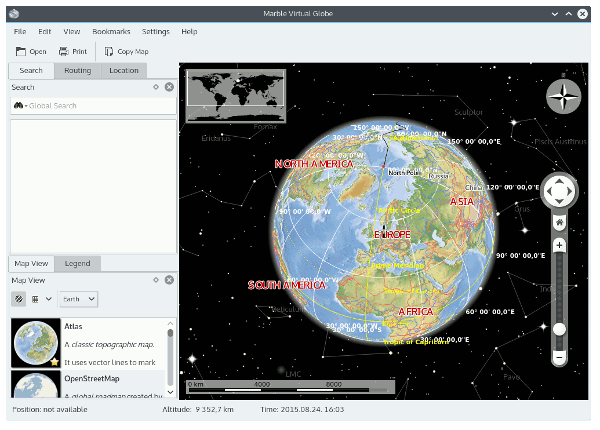The image size is (600, 430).
Task: Switch to the Routing tab
Action: point(77,70)
